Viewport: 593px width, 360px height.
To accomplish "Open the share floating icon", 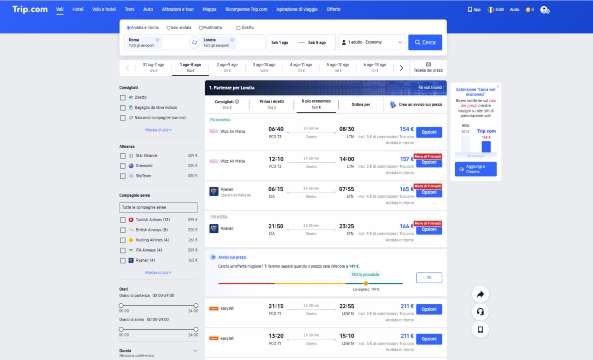I will click(480, 295).
